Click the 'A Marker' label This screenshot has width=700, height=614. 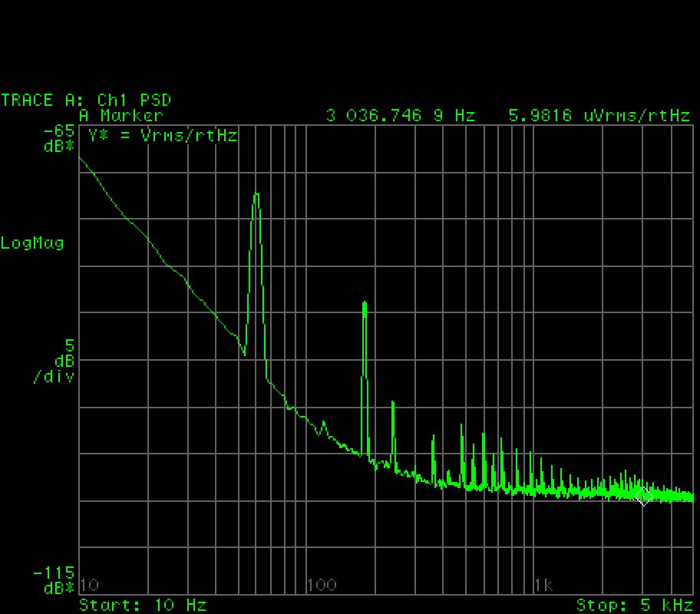(x=121, y=116)
